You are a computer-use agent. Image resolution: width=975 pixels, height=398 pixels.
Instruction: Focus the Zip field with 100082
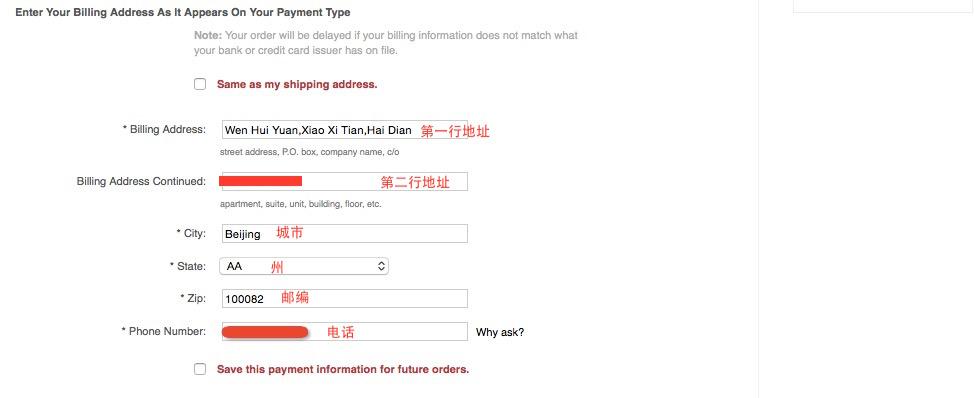(x=344, y=298)
